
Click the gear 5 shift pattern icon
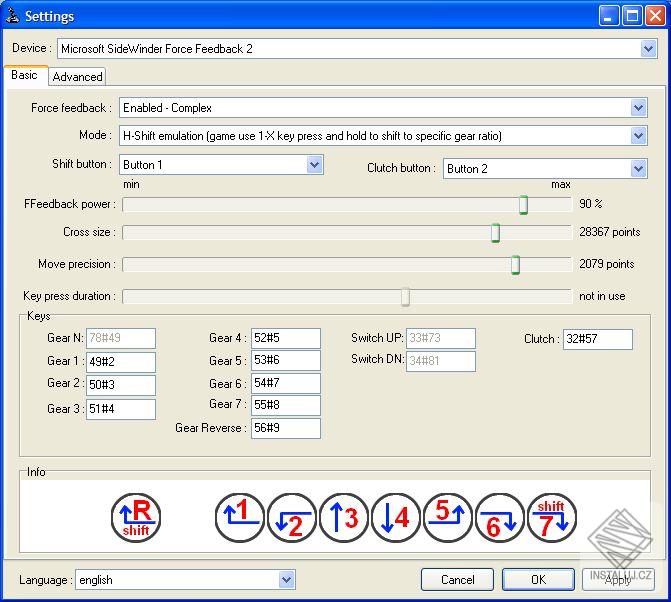(448, 518)
